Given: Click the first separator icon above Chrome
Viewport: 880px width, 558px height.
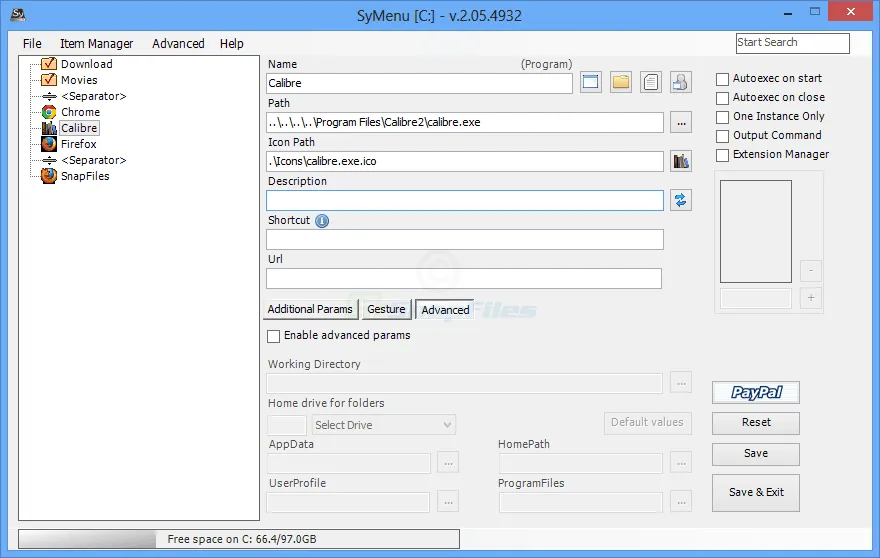Looking at the screenshot, I should (49, 96).
